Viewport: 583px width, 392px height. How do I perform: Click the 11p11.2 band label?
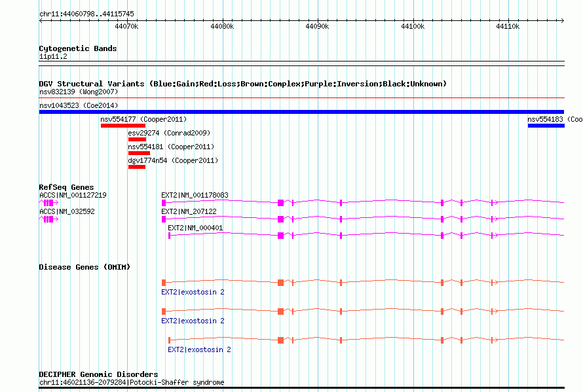pyautogui.click(x=53, y=56)
